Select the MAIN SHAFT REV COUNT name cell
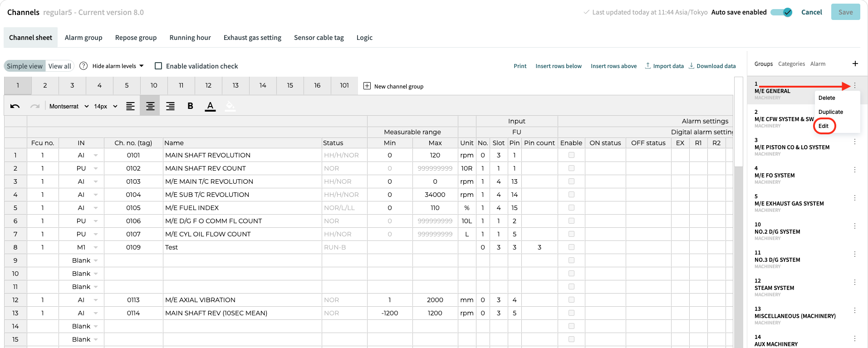 pyautogui.click(x=242, y=168)
